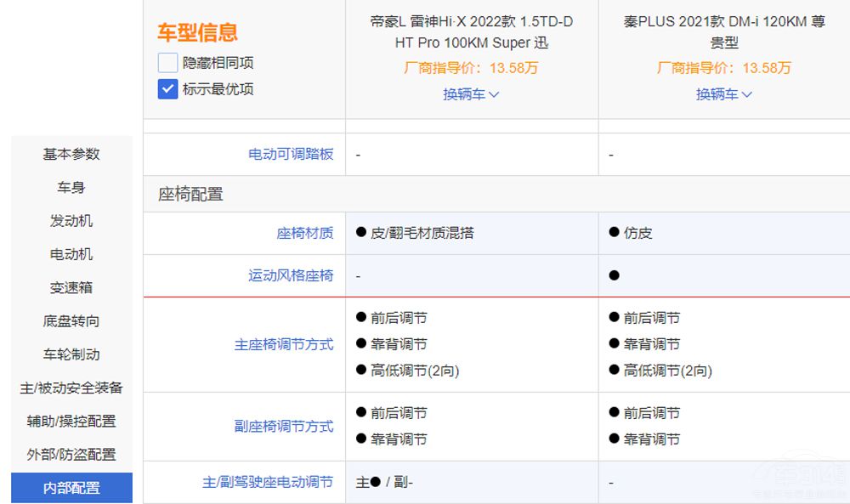Select 电动机 sidebar item
Image resolution: width=850 pixels, height=504 pixels.
tap(71, 254)
